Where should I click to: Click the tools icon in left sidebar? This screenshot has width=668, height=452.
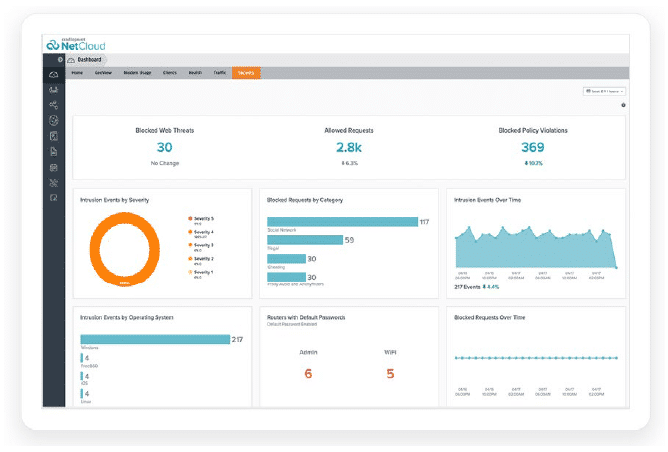tap(54, 183)
